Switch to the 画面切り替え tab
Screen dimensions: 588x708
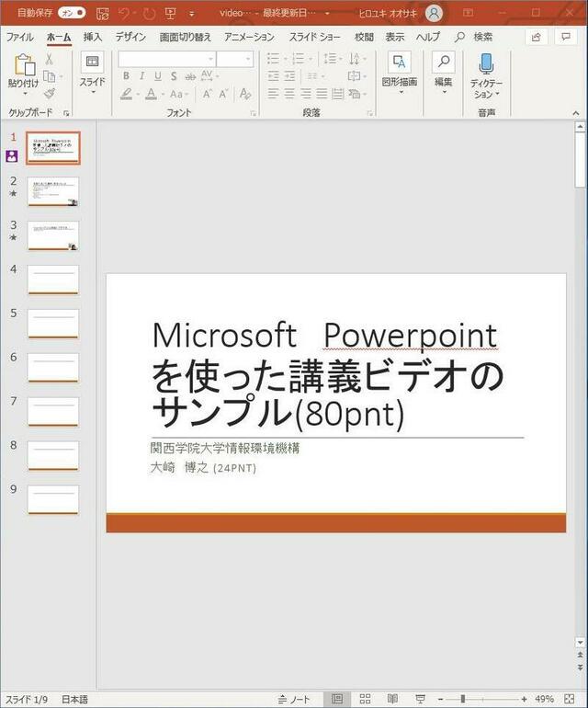click(x=185, y=37)
